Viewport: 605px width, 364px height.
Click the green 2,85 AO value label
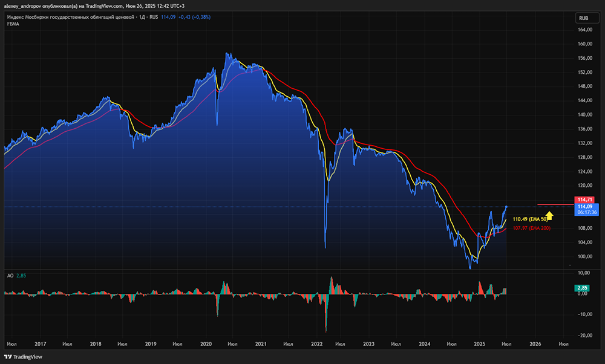pos(582,288)
